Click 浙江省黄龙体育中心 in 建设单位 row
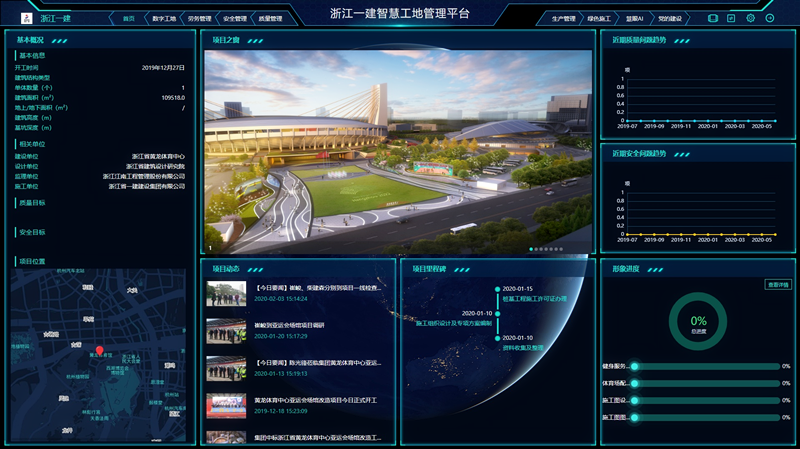Viewport: 800px width, 449px height. click(158, 157)
